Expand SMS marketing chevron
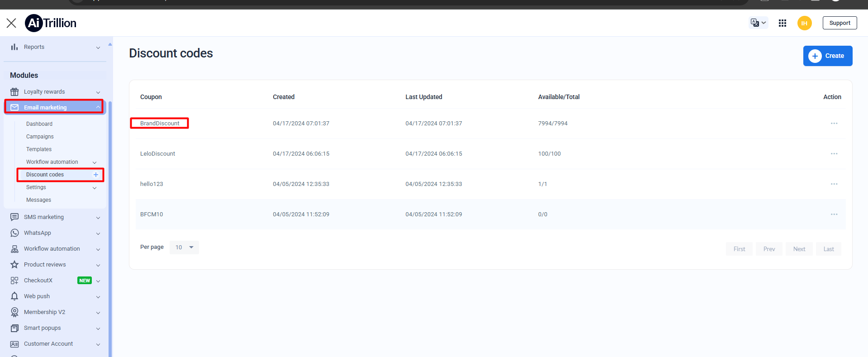The image size is (868, 357). click(98, 218)
